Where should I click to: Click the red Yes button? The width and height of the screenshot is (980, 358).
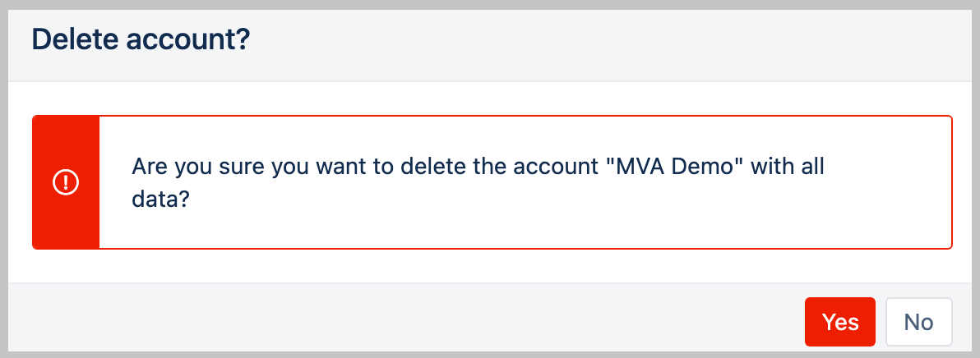(839, 321)
